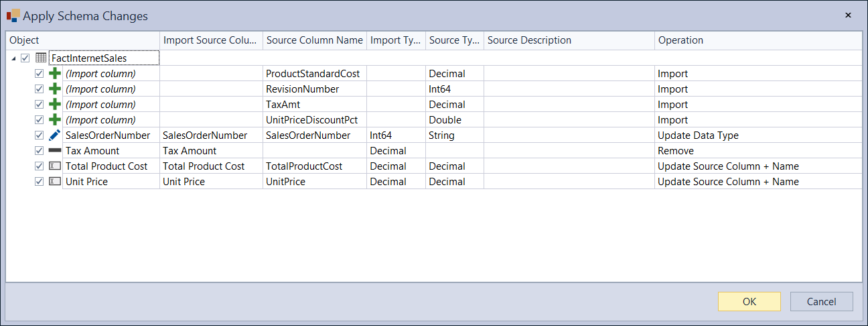Screen dimensions: 868x326
Task: Click the column icon beside Total Product Cost
Action: (x=55, y=166)
